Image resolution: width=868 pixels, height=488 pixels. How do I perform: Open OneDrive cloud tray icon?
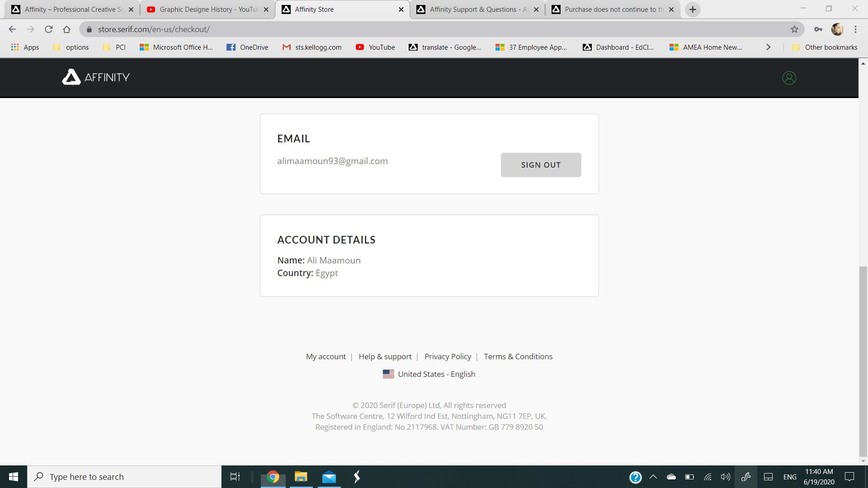pos(671,477)
